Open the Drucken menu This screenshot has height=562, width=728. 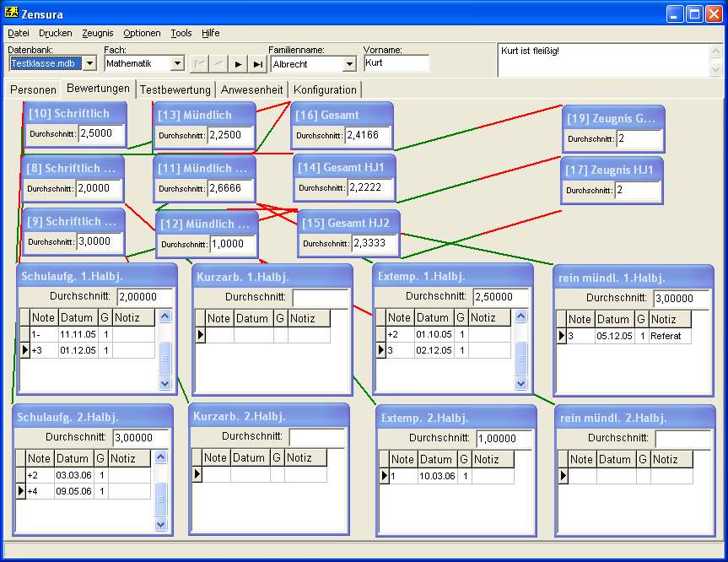[x=55, y=33]
